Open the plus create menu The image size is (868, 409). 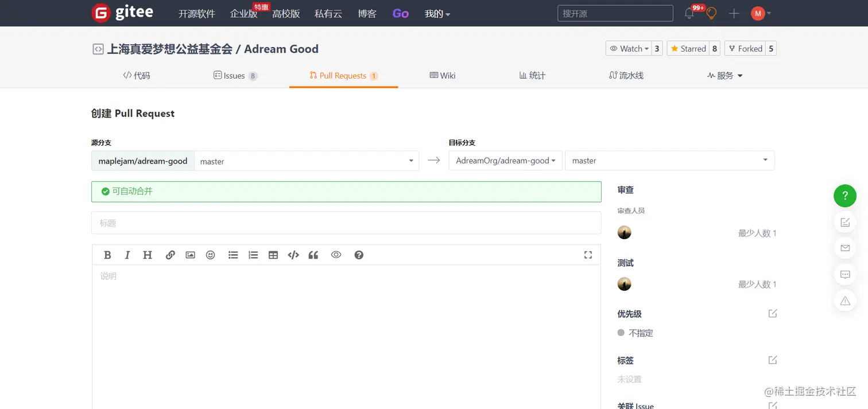(734, 13)
